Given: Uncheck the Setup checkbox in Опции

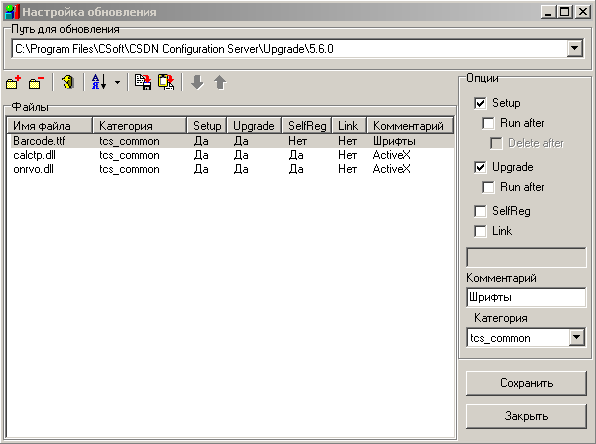Looking at the screenshot, I should [x=480, y=103].
